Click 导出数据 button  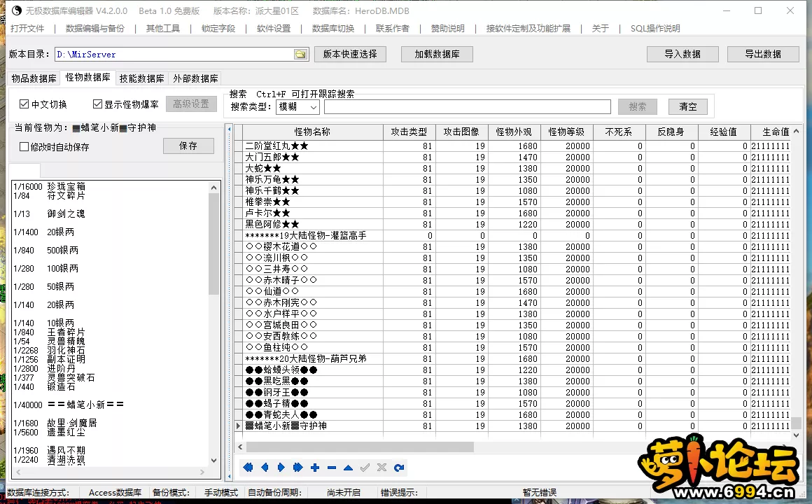(763, 54)
